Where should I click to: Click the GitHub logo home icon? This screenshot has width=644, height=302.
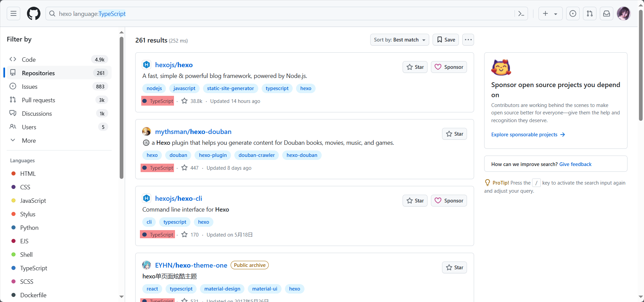click(x=34, y=13)
